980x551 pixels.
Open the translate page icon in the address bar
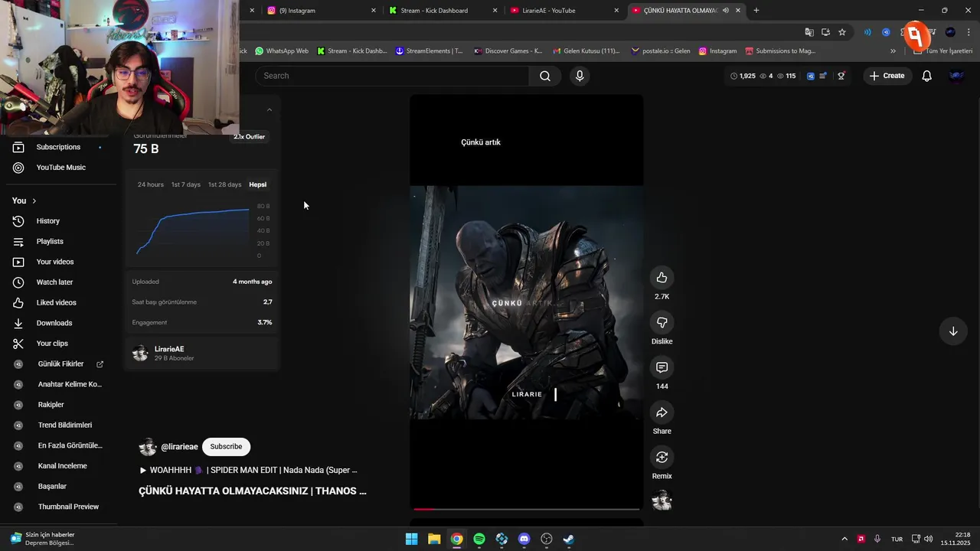[809, 32]
